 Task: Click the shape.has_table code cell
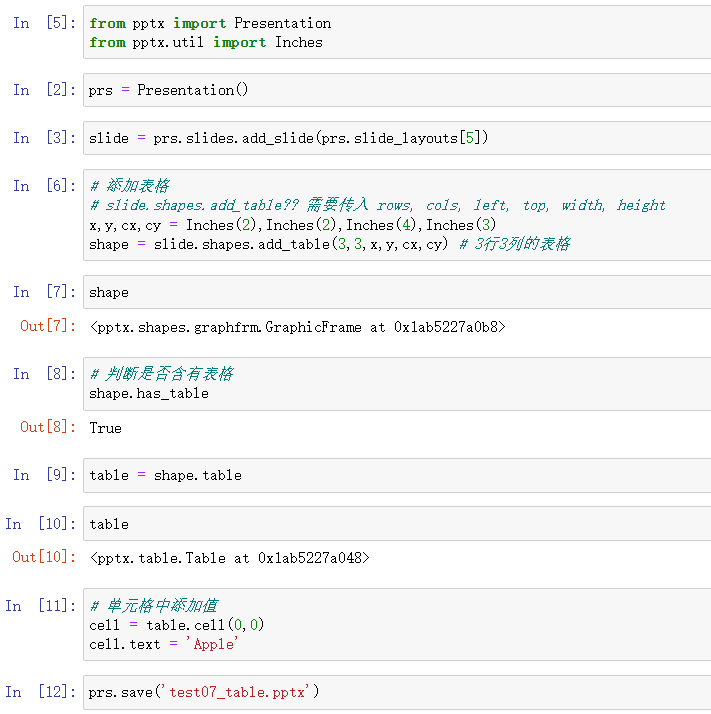click(x=397, y=384)
